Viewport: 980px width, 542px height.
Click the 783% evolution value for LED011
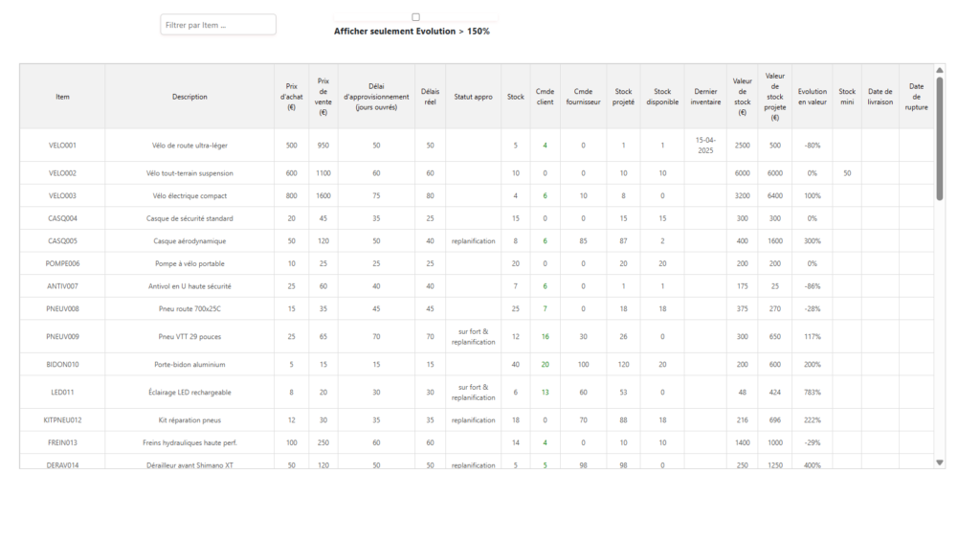pos(813,392)
